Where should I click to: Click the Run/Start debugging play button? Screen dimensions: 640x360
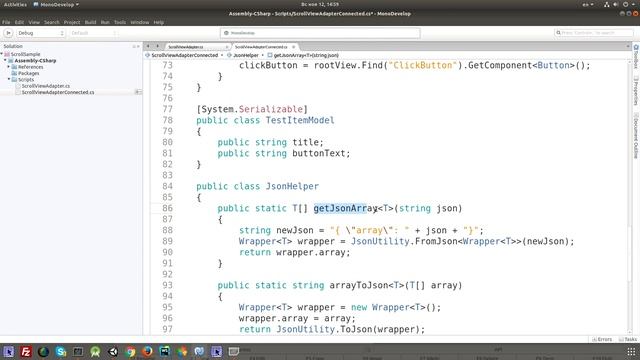[x=8, y=33]
